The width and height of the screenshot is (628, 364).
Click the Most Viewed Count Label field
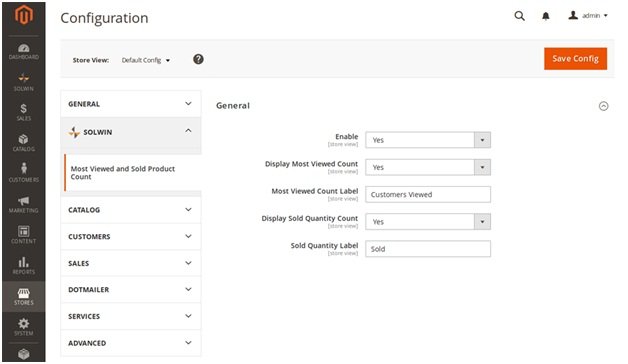(428, 195)
